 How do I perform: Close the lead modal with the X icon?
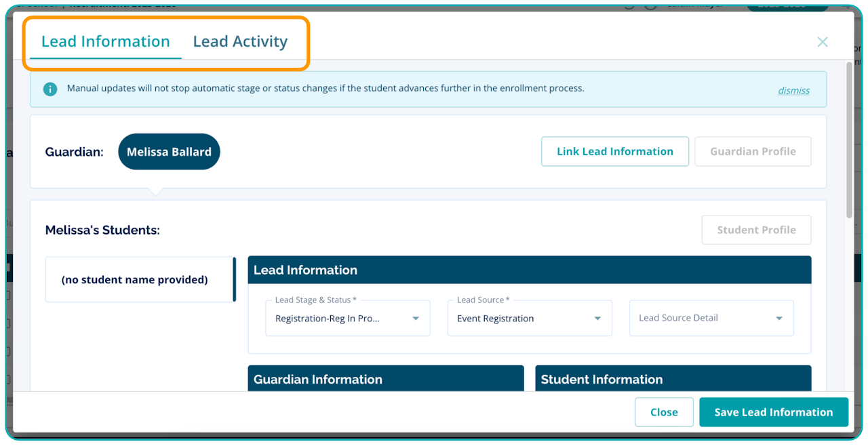click(822, 42)
